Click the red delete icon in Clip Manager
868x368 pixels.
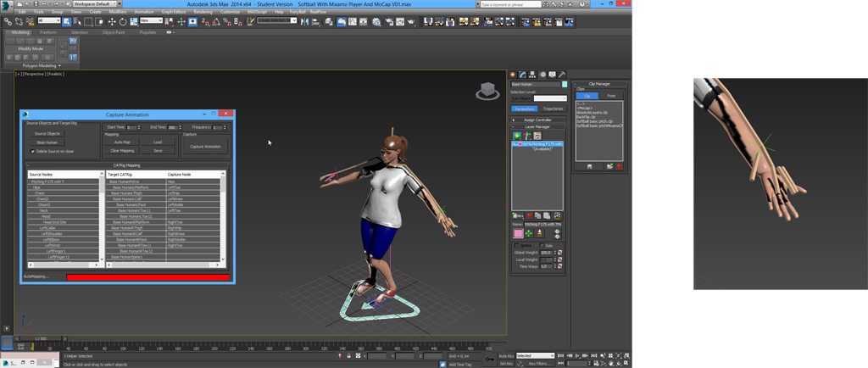pyautogui.click(x=619, y=166)
